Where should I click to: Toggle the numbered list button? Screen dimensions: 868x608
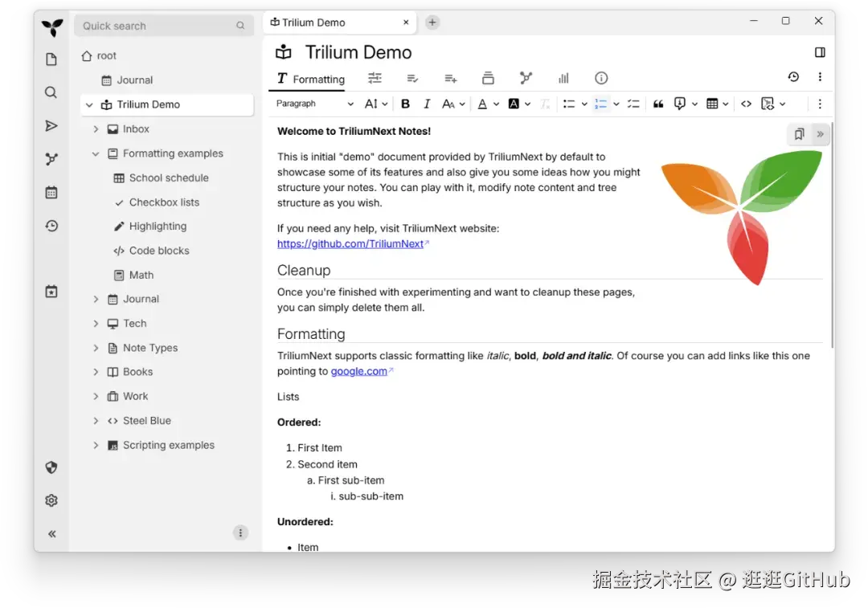pyautogui.click(x=600, y=104)
